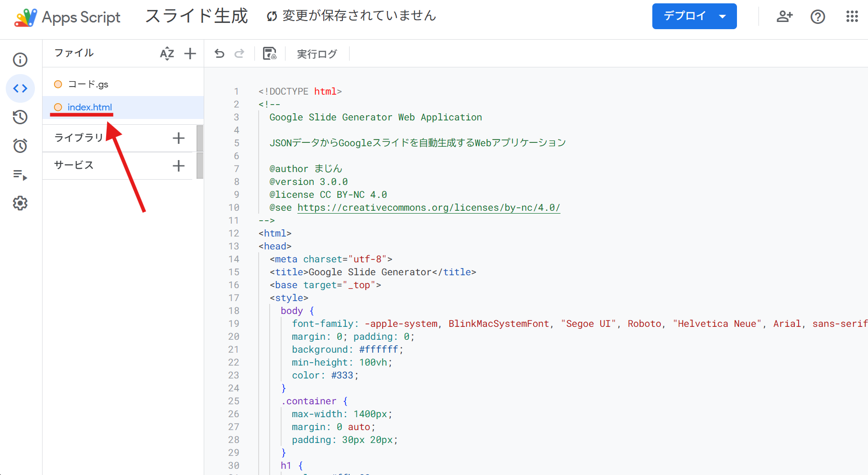Open the Triggers alarm clock icon

pyautogui.click(x=20, y=146)
